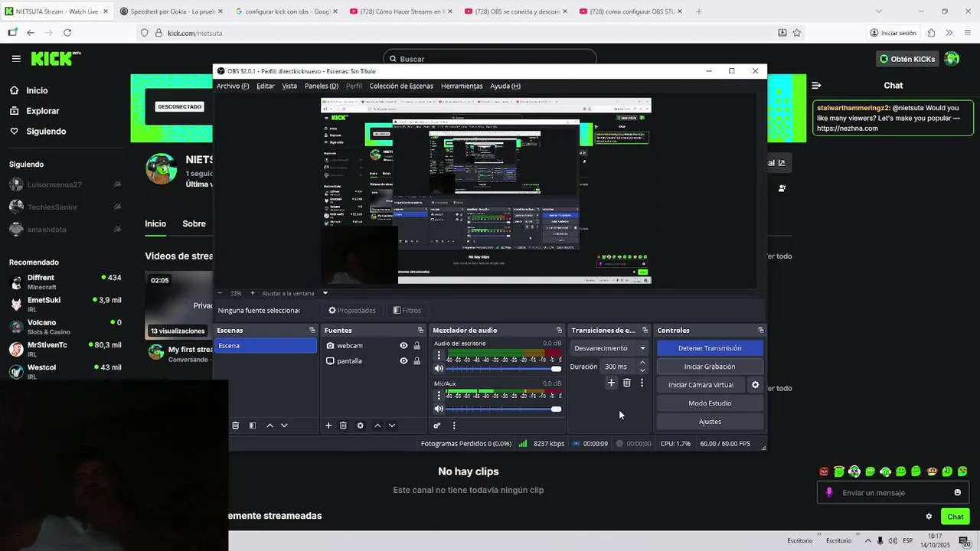This screenshot has height=551, width=980.
Task: Lock the webcam source
Action: click(416, 346)
